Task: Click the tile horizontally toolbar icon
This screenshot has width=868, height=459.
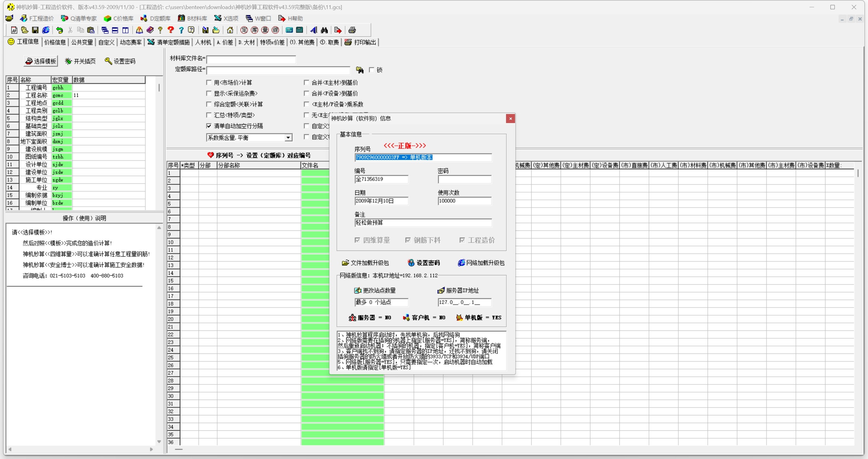Action: 115,30
